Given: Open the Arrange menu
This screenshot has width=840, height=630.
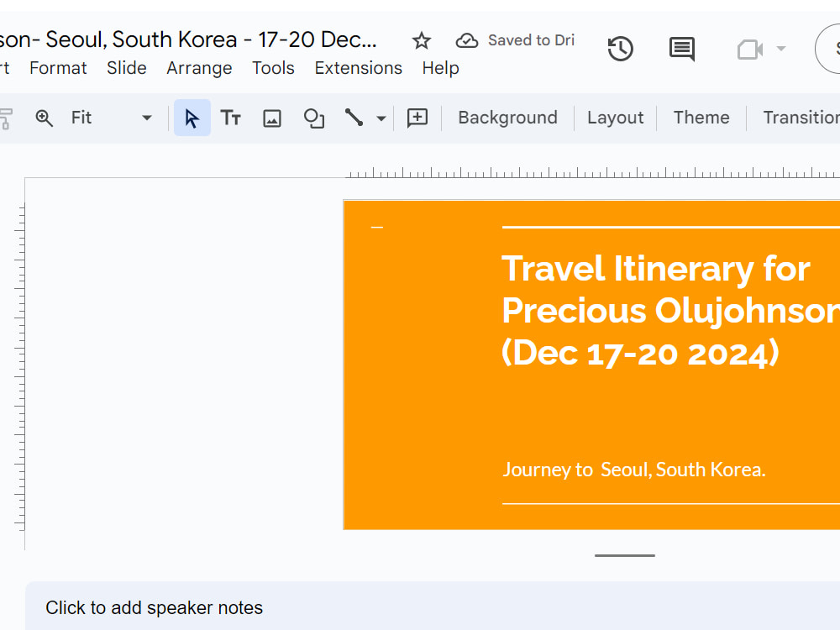Looking at the screenshot, I should 199,69.
